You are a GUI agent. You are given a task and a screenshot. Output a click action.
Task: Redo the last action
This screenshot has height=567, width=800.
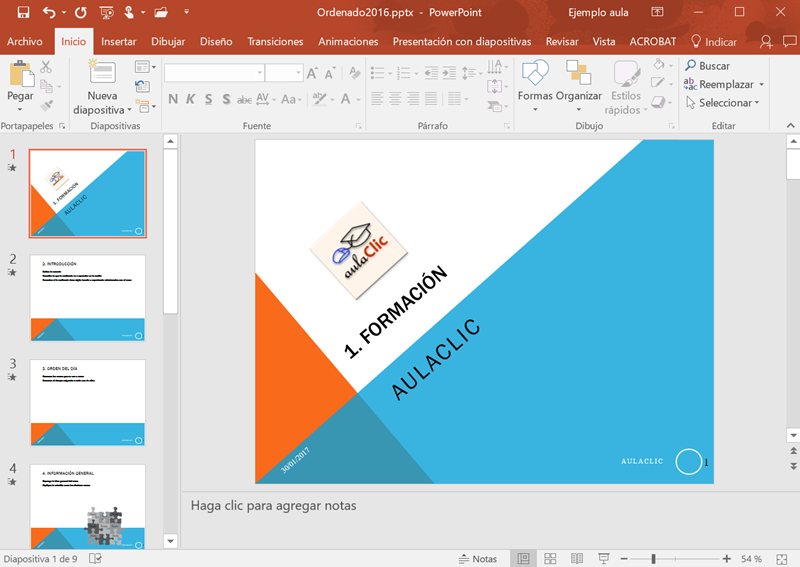[81, 12]
